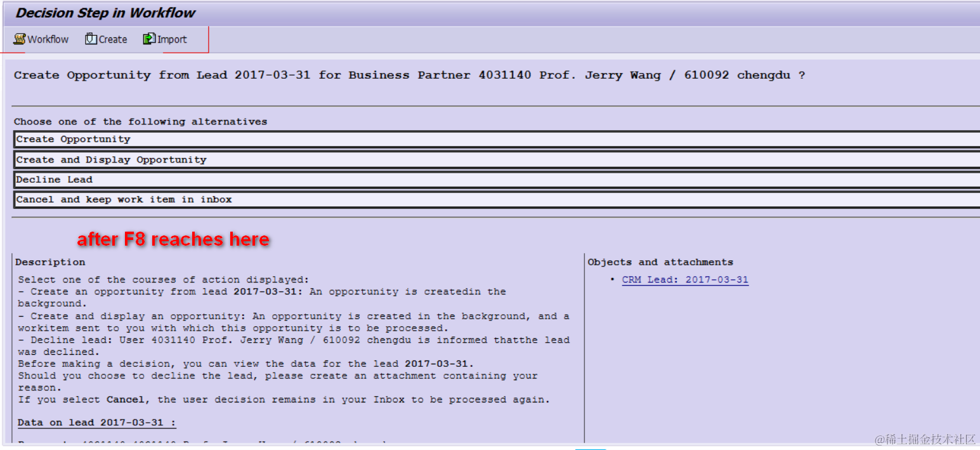Click the 'Select one of the courses of action' line
Image resolution: width=980 pixels, height=450 pixels.
164,280
